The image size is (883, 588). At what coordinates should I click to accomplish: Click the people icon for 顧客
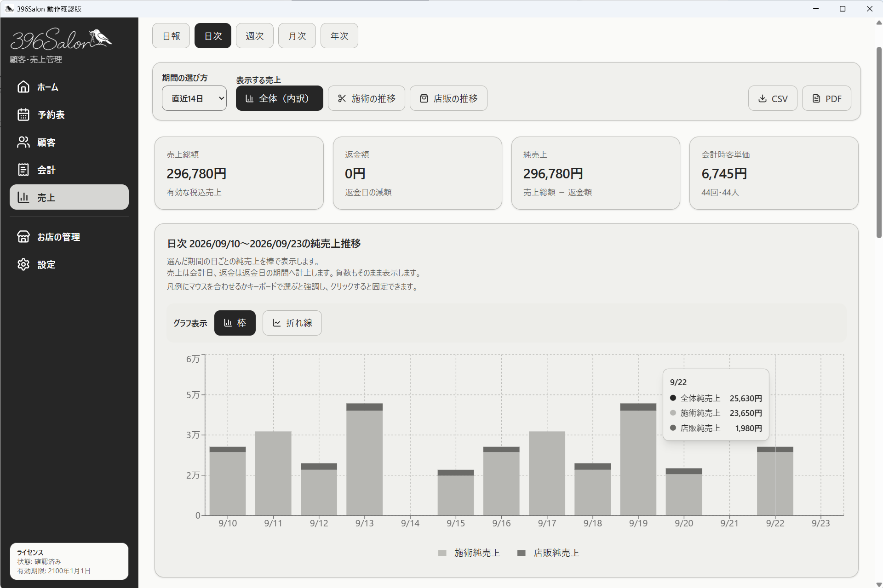click(x=23, y=142)
